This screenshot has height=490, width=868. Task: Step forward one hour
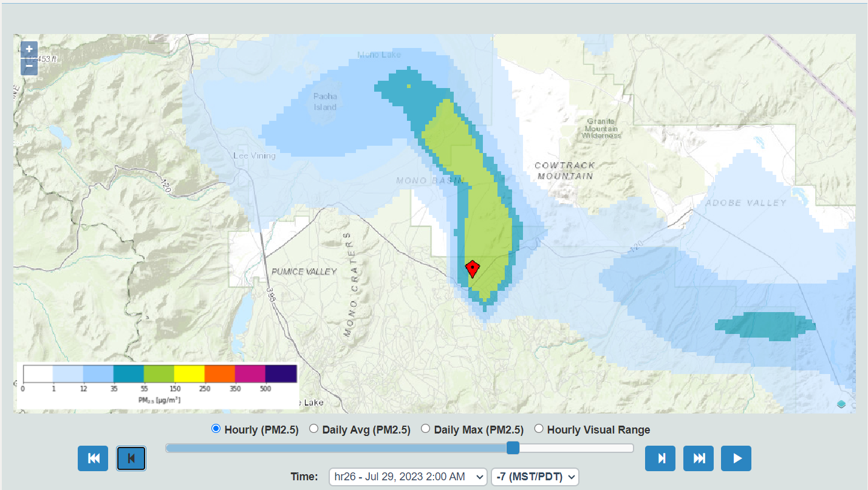tap(660, 458)
